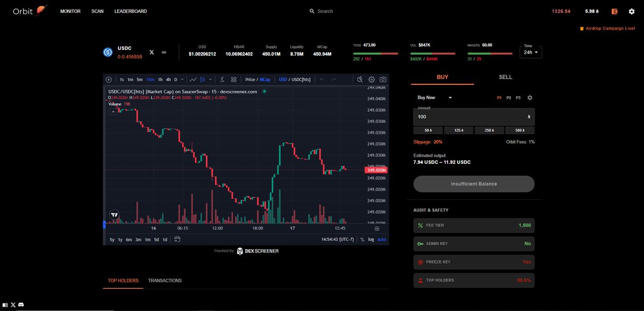
Task: Click the search magnifier icon
Action: pyautogui.click(x=312, y=11)
